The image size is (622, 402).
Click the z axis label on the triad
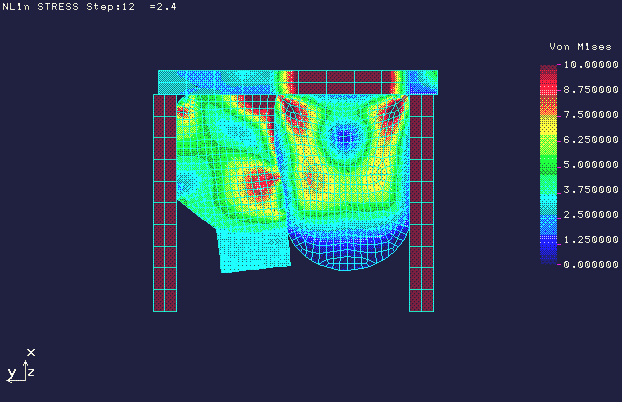point(31,372)
